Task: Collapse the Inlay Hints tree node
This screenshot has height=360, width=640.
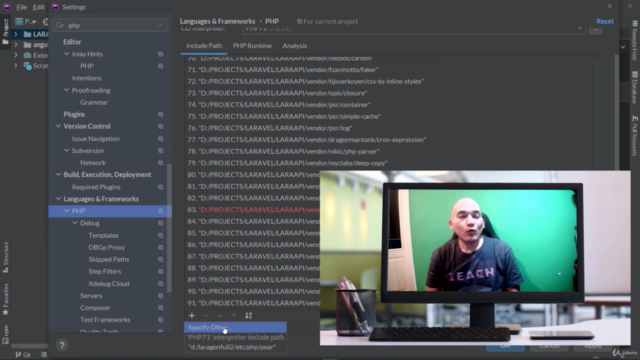Action: 67,54
